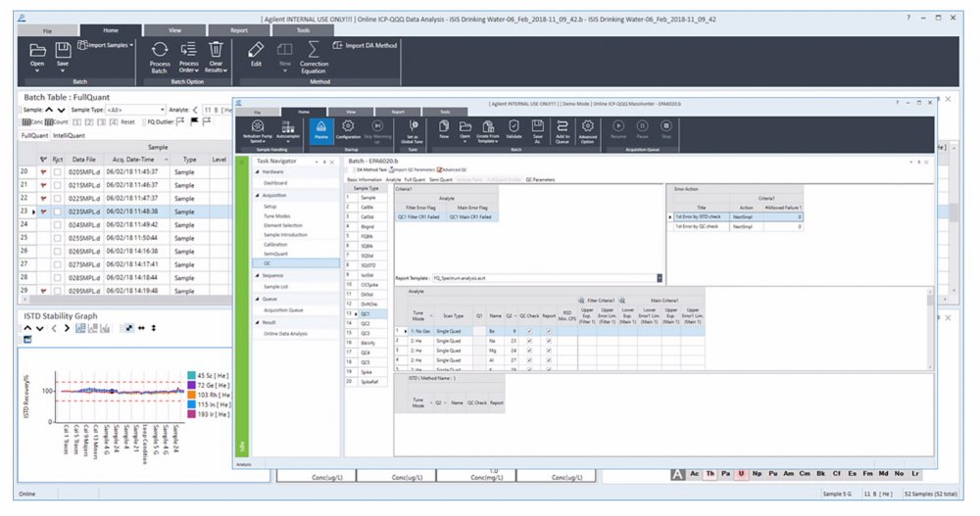The width and height of the screenshot is (980, 516).
Task: Click next sample down arrow in Batch Table
Action: [61, 110]
